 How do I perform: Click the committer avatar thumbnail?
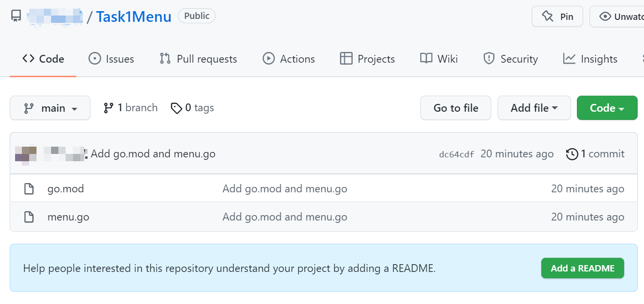tap(25, 154)
